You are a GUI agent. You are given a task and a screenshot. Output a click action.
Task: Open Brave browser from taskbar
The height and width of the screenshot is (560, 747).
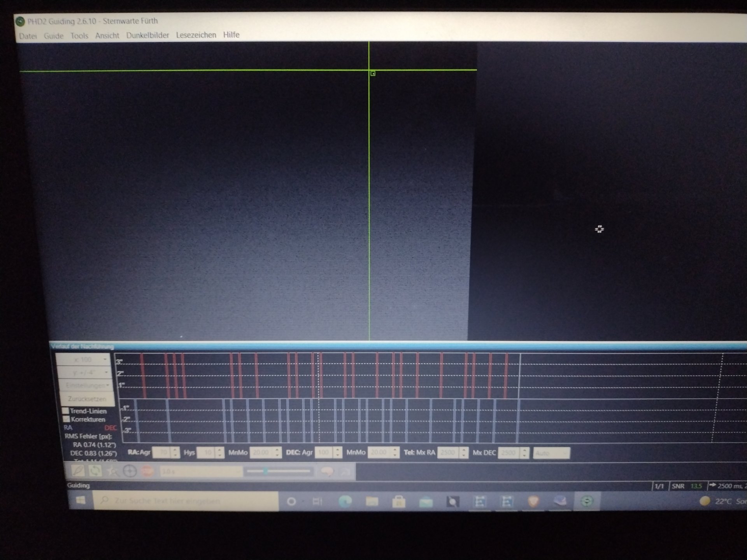(533, 501)
